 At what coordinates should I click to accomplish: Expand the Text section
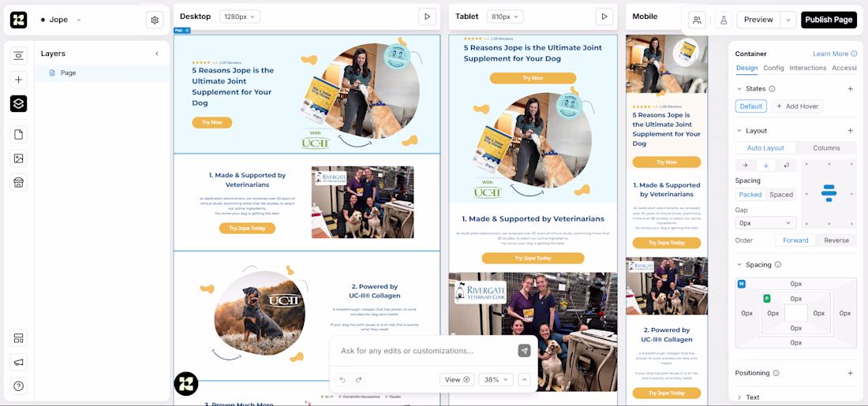pyautogui.click(x=739, y=397)
